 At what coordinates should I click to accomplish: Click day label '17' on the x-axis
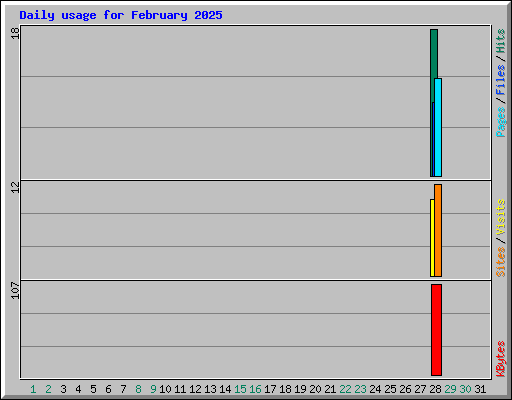pos(270,389)
